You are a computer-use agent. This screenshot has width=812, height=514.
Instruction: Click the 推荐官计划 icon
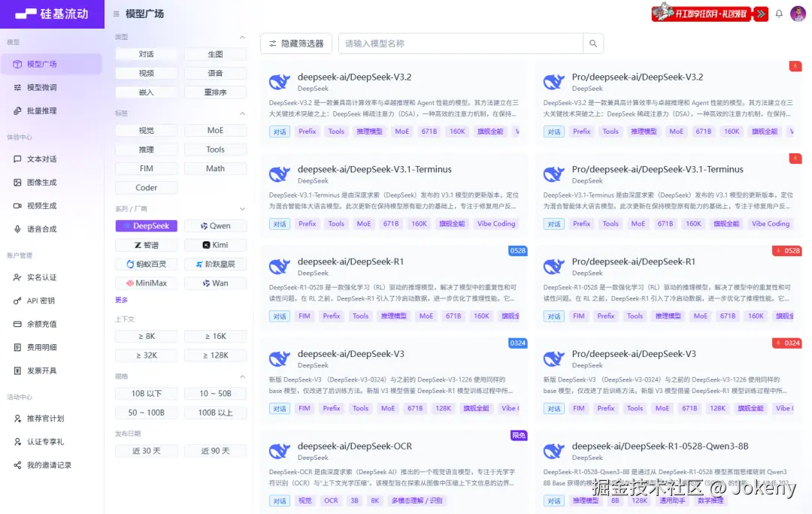pos(17,419)
